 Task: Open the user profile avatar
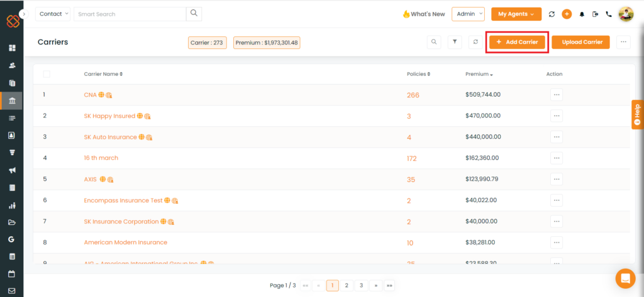tap(626, 14)
